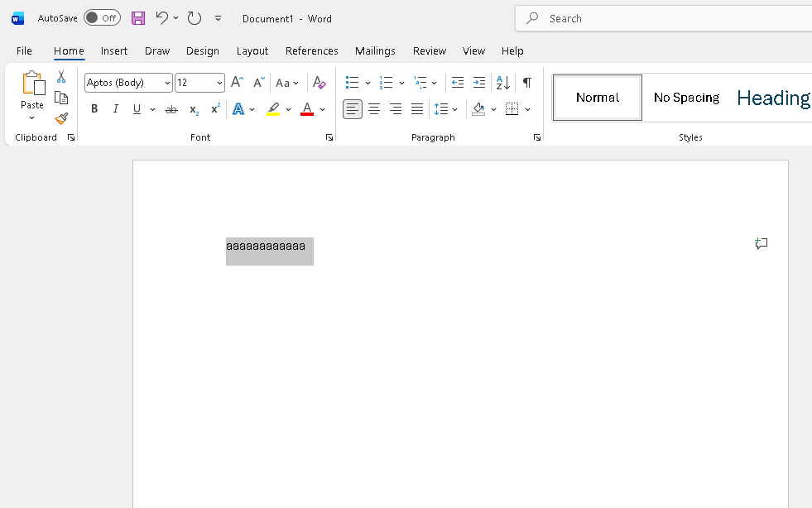The image size is (812, 508).
Task: Apply the Normal style
Action: 598,98
